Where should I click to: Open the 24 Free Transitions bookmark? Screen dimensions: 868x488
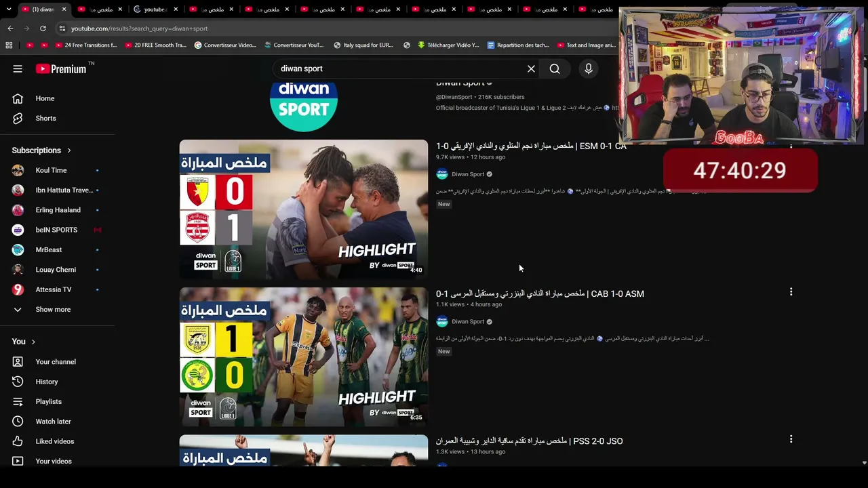coord(85,45)
